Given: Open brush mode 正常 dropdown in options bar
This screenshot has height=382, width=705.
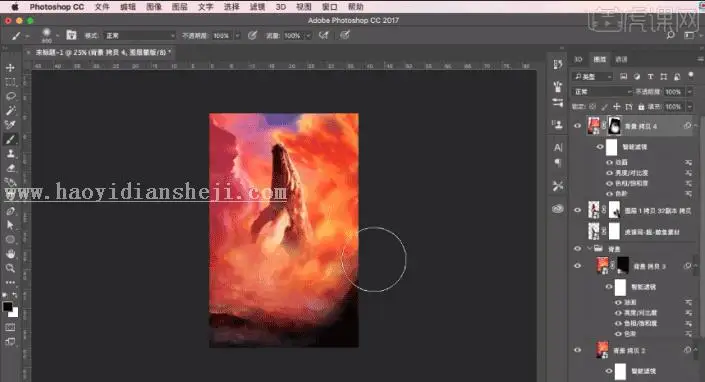Looking at the screenshot, I should [x=140, y=36].
